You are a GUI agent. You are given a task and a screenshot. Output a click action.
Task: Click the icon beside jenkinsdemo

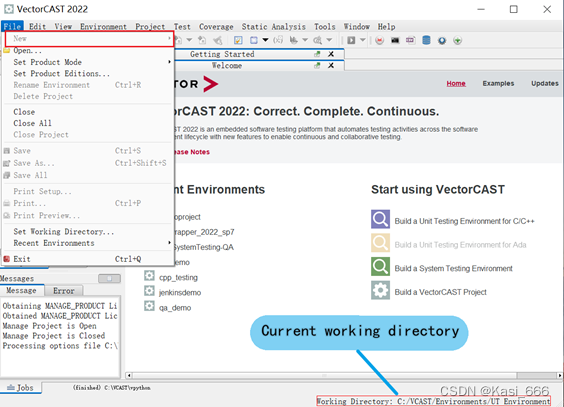[149, 291]
